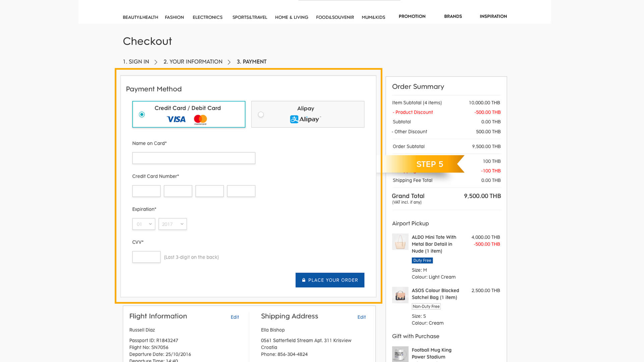This screenshot has width=644, height=362.
Task: Select Credit Card / Debit Card radio button
Action: pyautogui.click(x=142, y=115)
